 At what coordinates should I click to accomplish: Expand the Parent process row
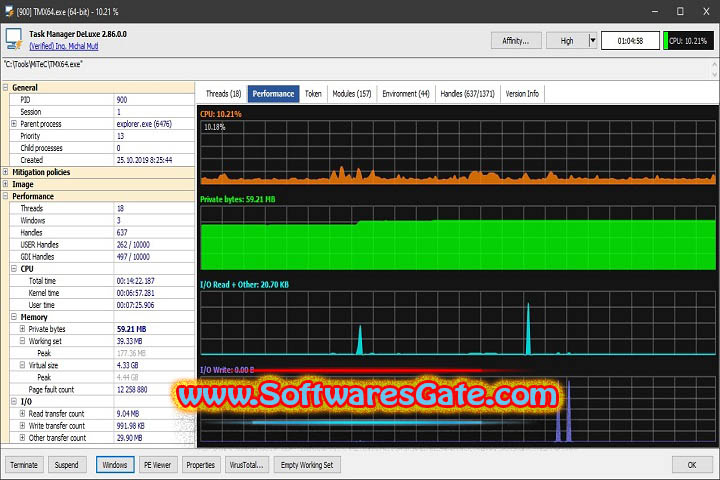click(x=14, y=124)
